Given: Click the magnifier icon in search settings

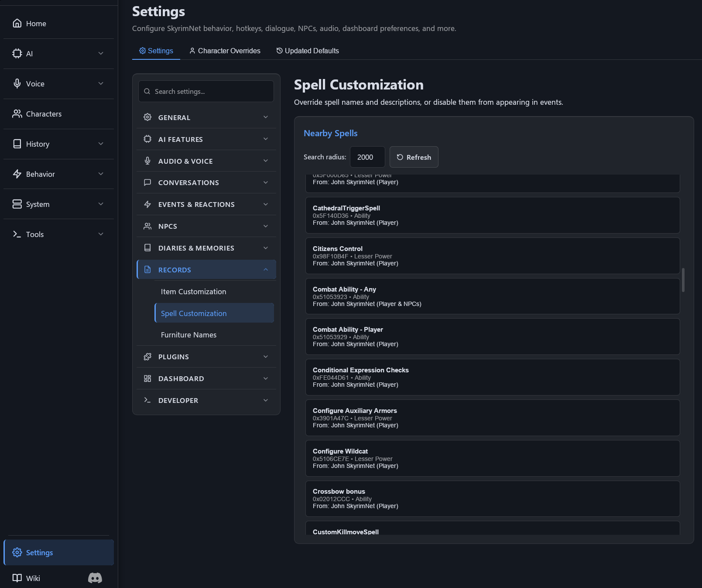Looking at the screenshot, I should (147, 91).
